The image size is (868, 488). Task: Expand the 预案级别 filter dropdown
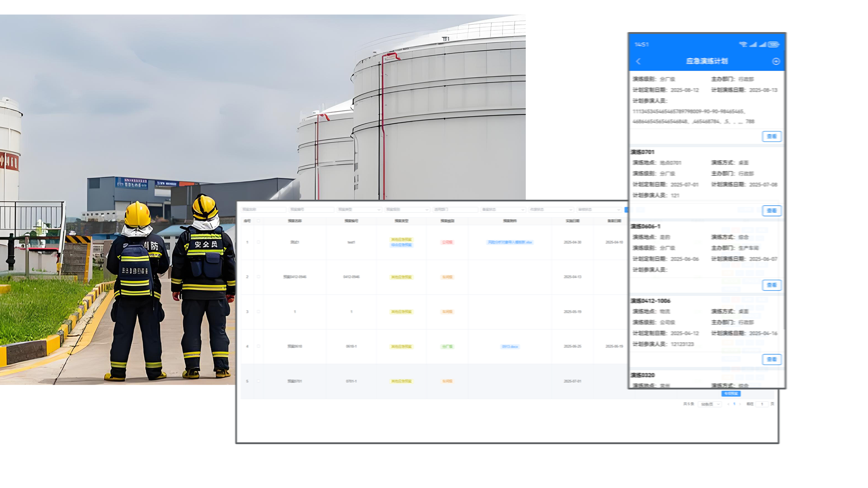407,210
